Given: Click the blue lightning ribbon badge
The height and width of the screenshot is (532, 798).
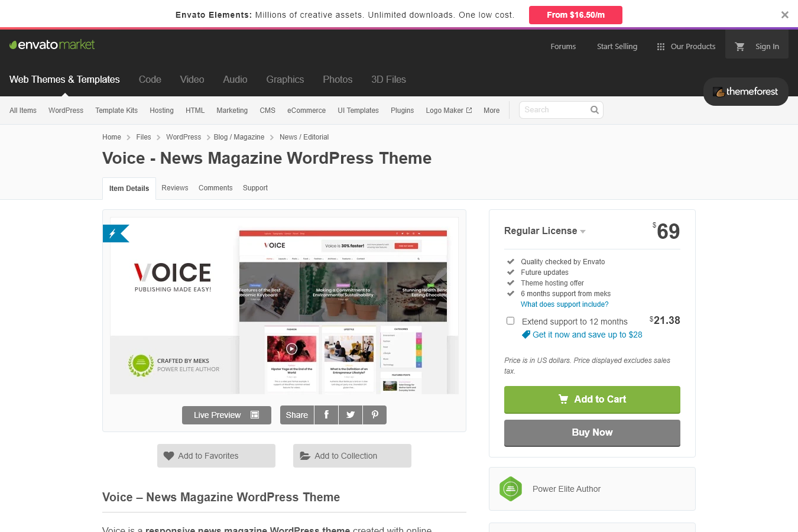Looking at the screenshot, I should [116, 233].
